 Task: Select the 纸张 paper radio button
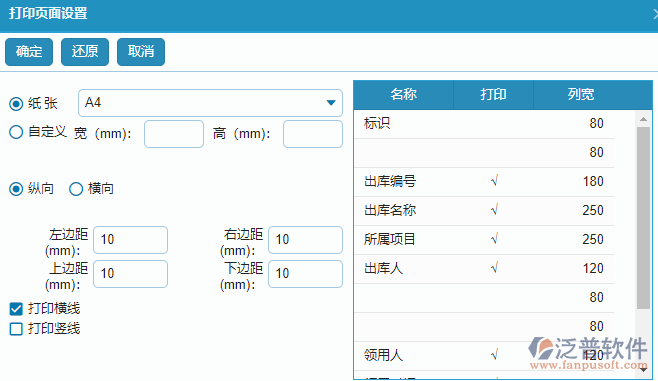tap(16, 104)
